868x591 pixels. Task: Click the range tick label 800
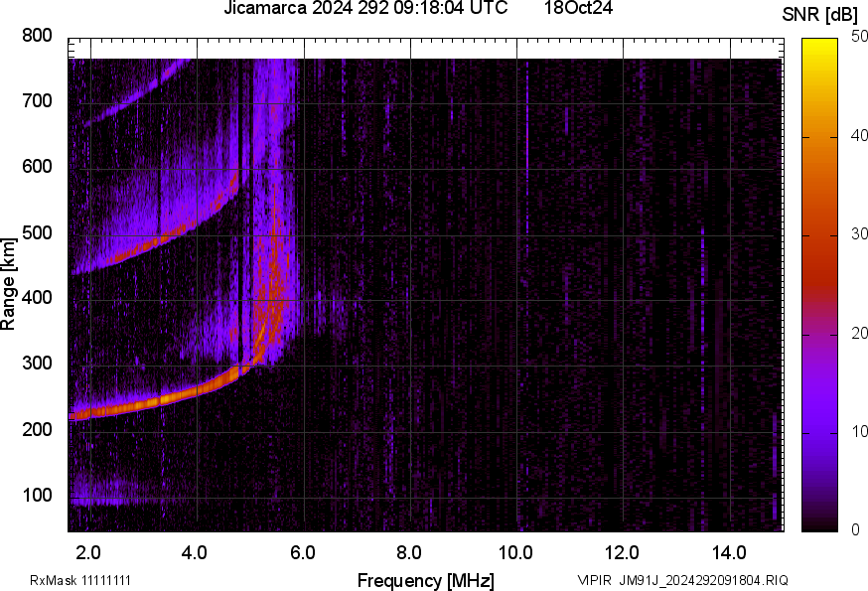37,36
